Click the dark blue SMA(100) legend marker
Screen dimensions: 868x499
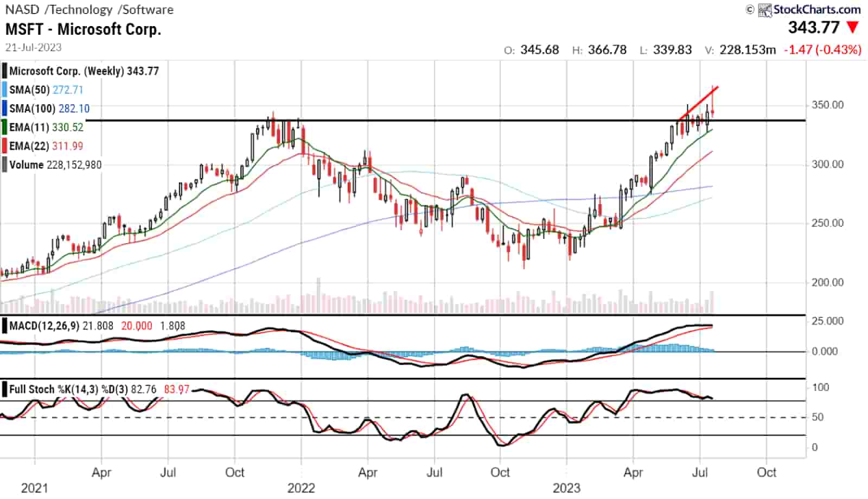4,108
